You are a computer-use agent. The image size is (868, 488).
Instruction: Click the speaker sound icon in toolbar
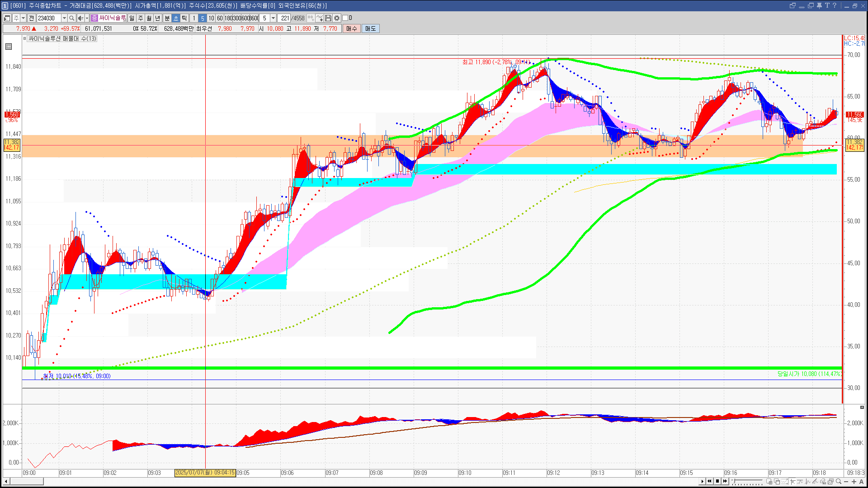click(x=80, y=18)
